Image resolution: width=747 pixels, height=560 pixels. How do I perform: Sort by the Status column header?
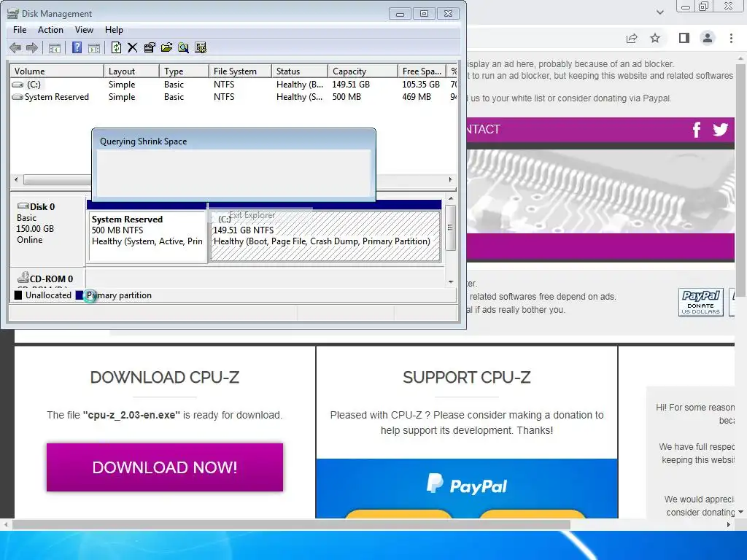pyautogui.click(x=300, y=71)
